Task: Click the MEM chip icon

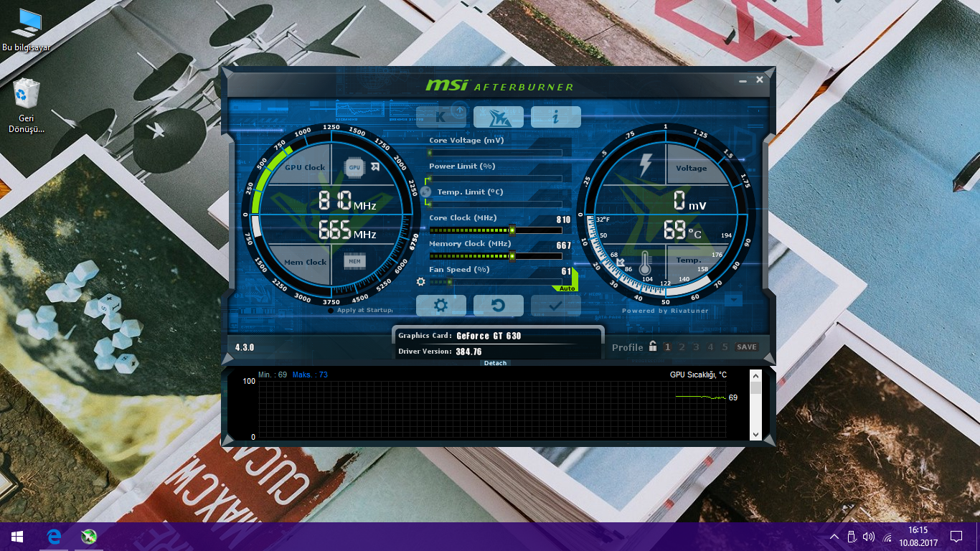Action: click(x=354, y=262)
